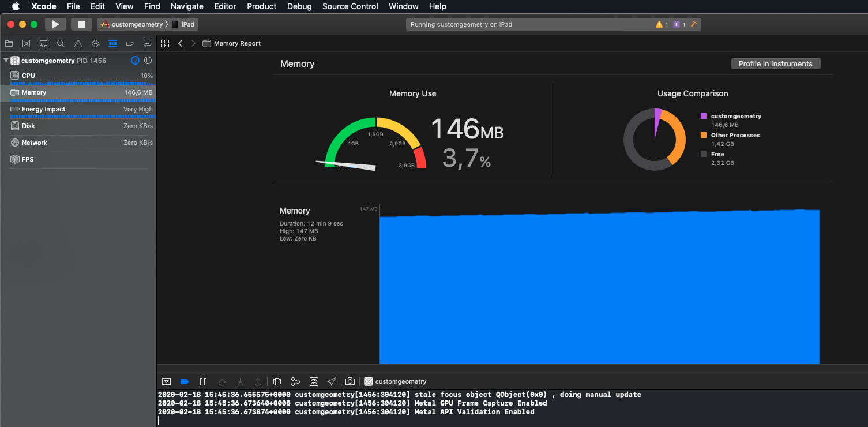Open the View menu

pos(125,6)
